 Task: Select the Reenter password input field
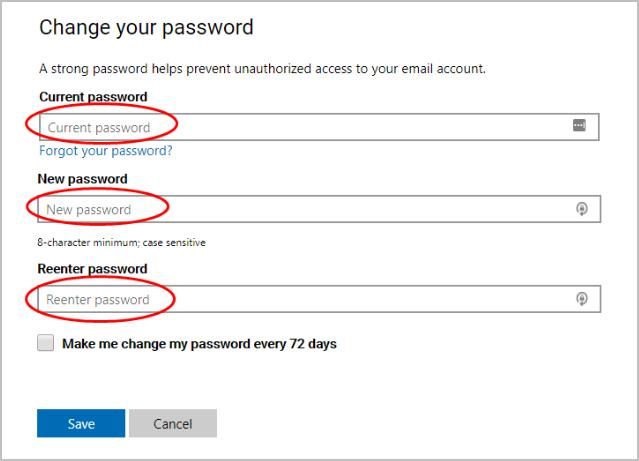coord(300,299)
